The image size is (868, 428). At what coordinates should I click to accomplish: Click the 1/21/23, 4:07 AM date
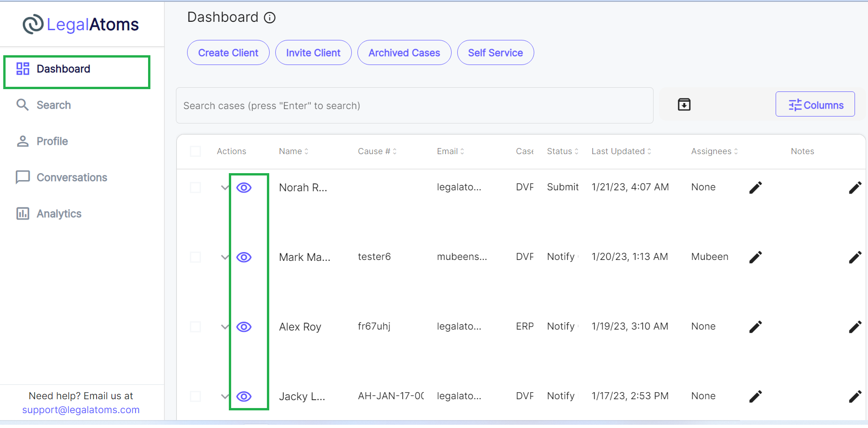630,187
